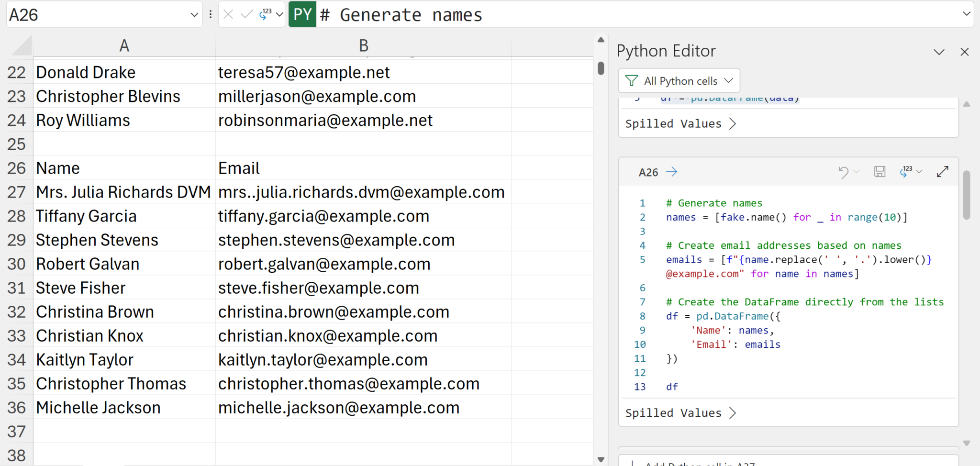This screenshot has height=466, width=980.
Task: Open the Python Editor pane options chevron
Action: coord(939,52)
